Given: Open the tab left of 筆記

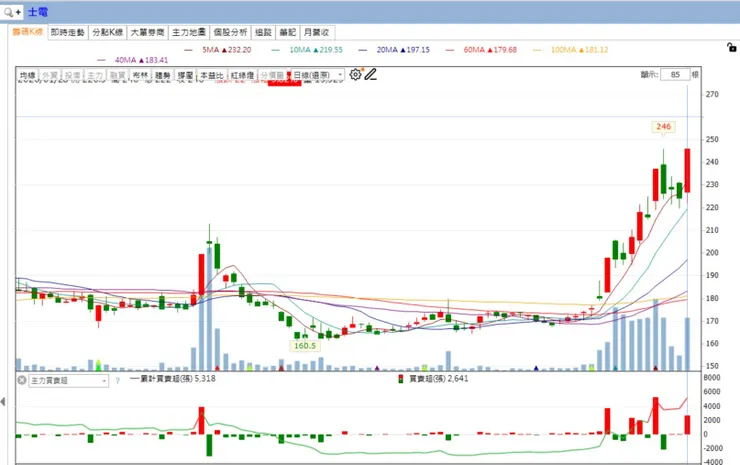Looking at the screenshot, I should 263,32.
